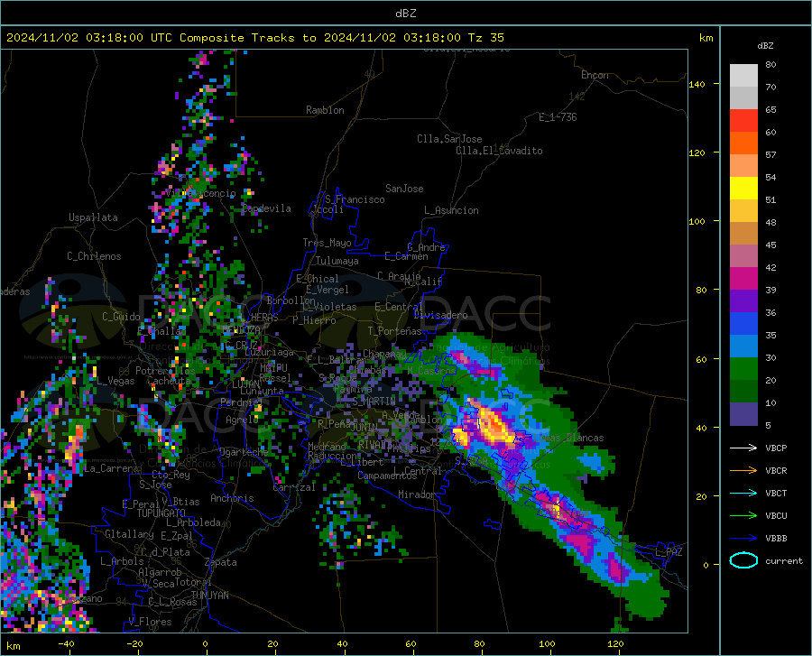
Task: Click the 'L_Asuncion' place label
Action: click(x=451, y=210)
